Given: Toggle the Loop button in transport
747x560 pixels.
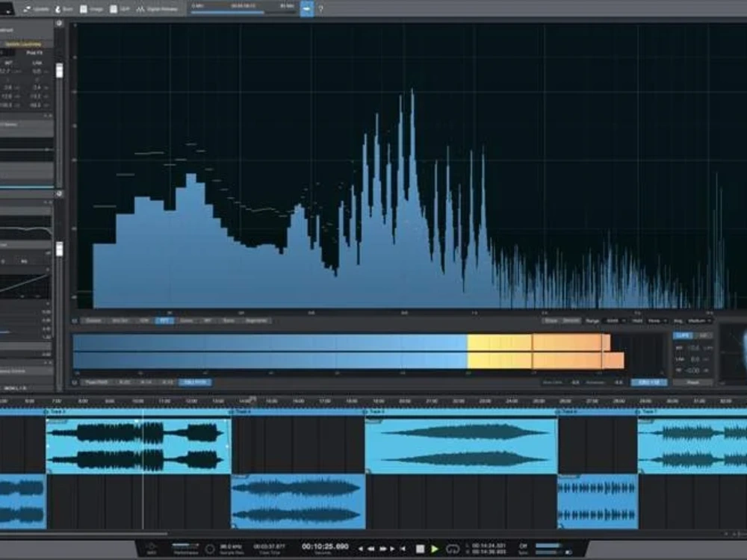Looking at the screenshot, I should click(x=453, y=549).
